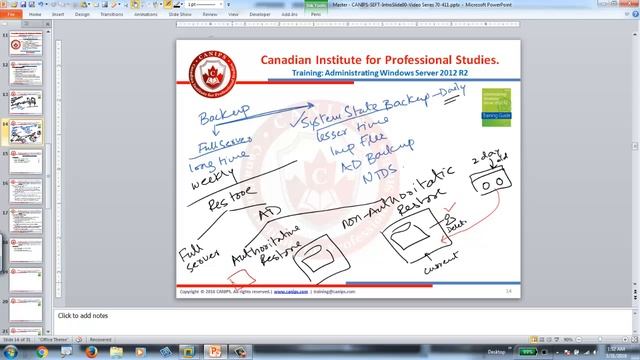Viewport: 640px width, 360px height.
Task: Click the slide title Canadian Institute text
Action: point(380,60)
